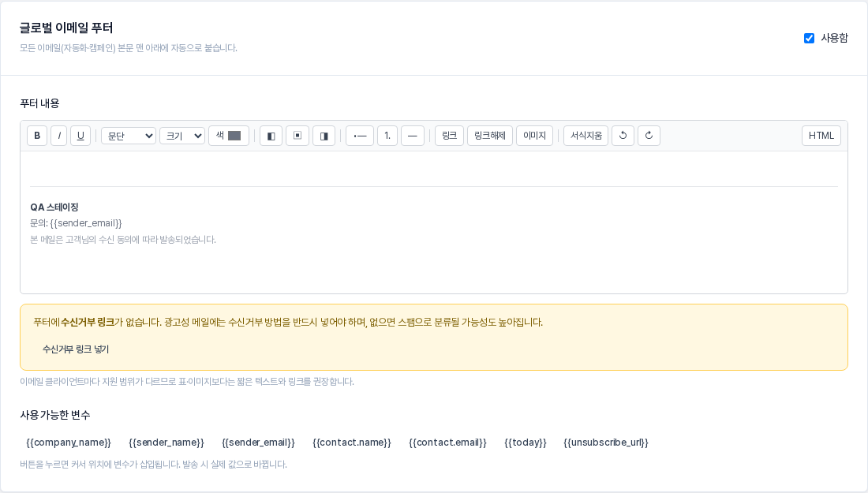Open the 문단 paragraph style dropdown

(129, 136)
